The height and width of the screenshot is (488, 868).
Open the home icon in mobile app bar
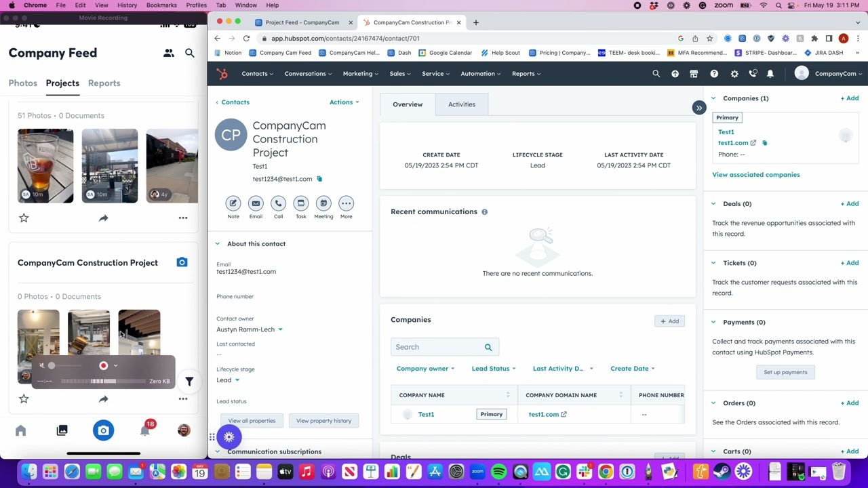(x=20, y=430)
